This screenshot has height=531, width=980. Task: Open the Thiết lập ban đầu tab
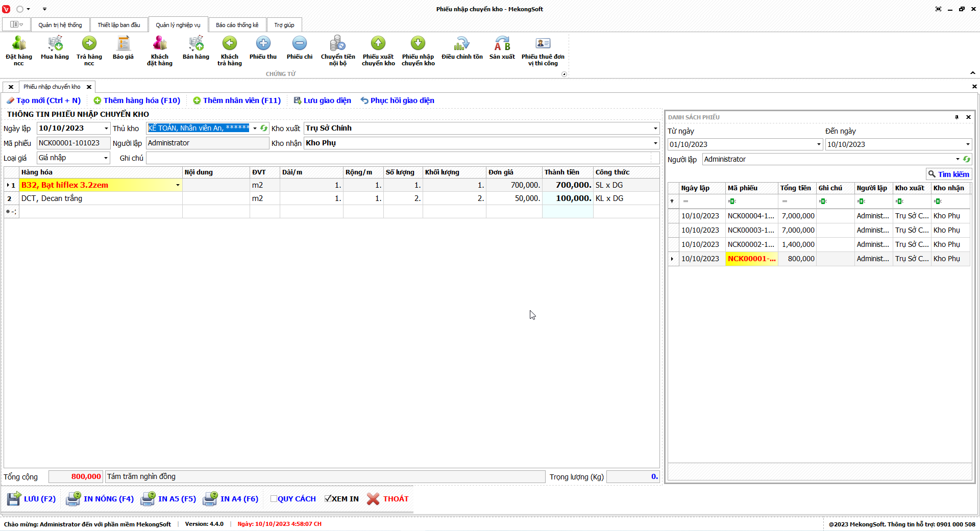[x=119, y=25]
